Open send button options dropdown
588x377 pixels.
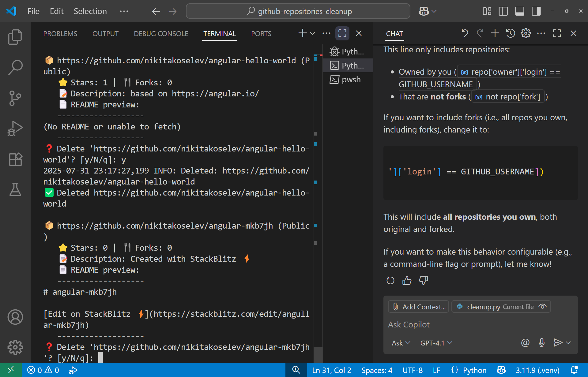[569, 343]
